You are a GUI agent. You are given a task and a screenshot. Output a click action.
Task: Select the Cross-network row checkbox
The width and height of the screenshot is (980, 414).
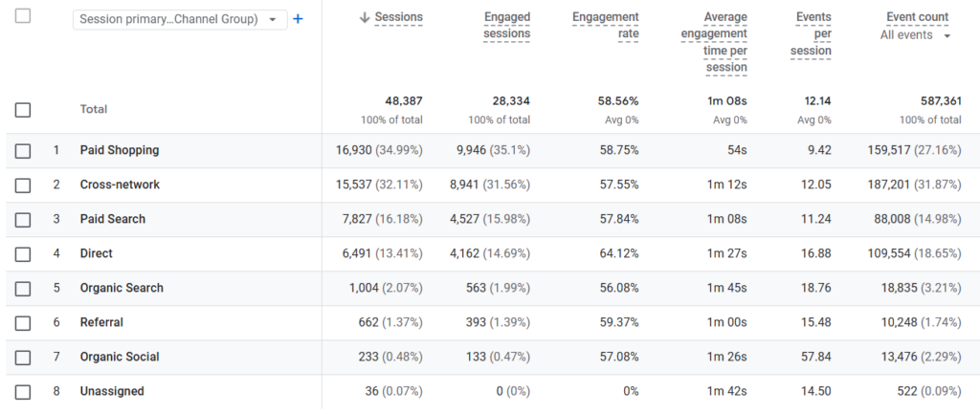23,185
